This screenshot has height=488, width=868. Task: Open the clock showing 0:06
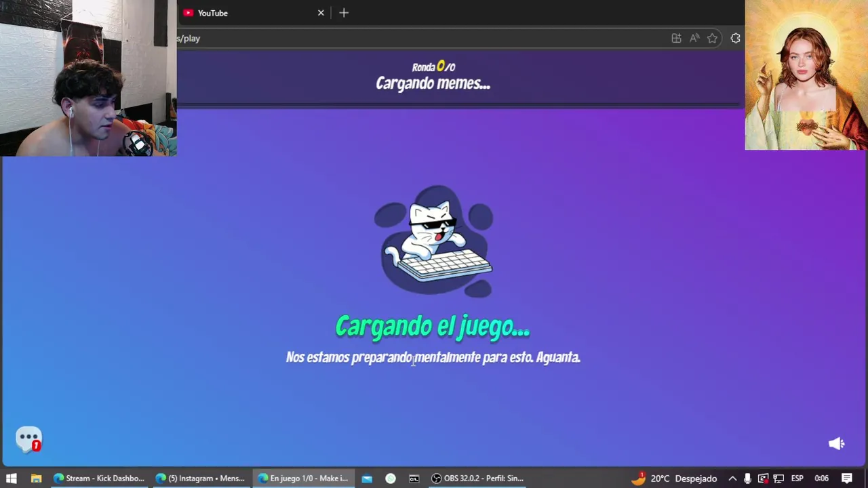(x=821, y=479)
